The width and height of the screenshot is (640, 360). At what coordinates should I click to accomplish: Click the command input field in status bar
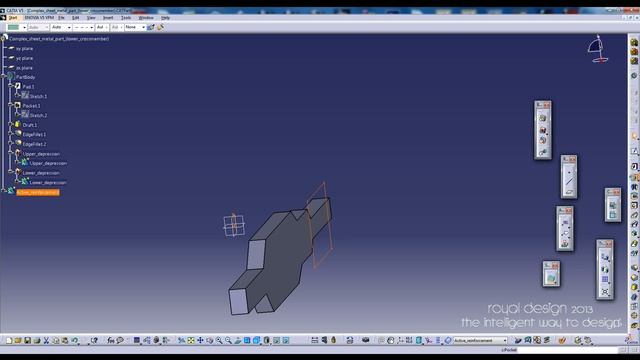[x=567, y=350]
